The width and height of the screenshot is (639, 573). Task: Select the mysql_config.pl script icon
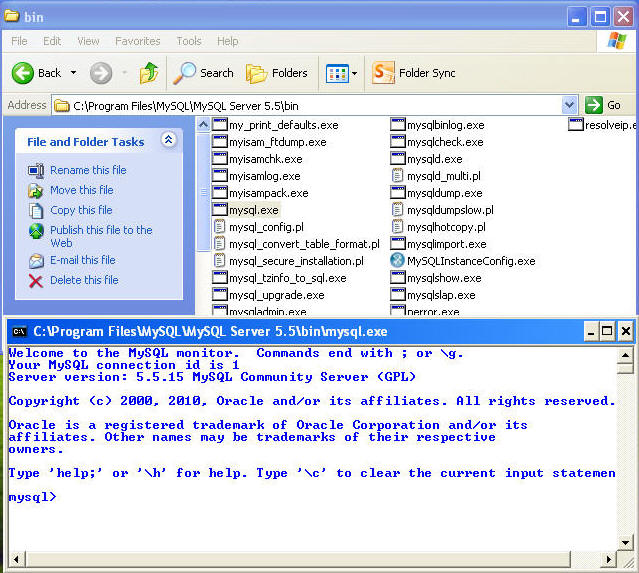click(219, 227)
